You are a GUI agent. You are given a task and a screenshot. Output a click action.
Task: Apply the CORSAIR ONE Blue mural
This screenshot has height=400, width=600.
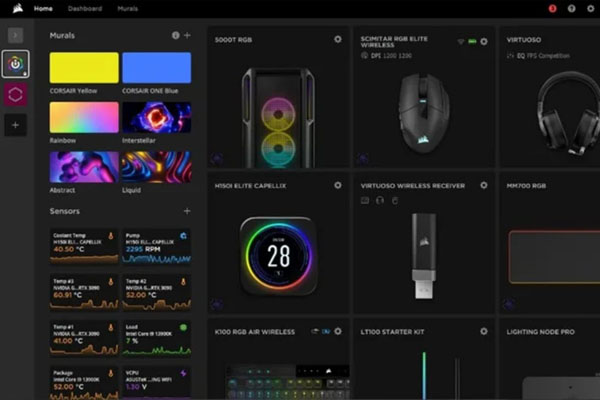tap(156, 68)
